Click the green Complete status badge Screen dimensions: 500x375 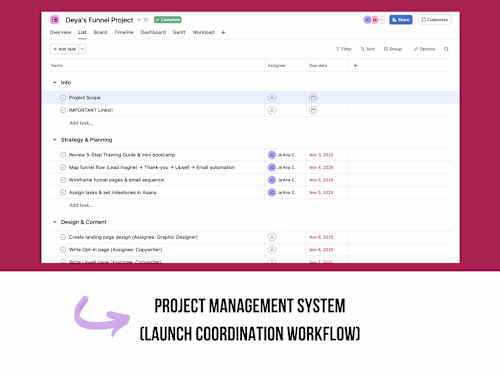tap(168, 20)
